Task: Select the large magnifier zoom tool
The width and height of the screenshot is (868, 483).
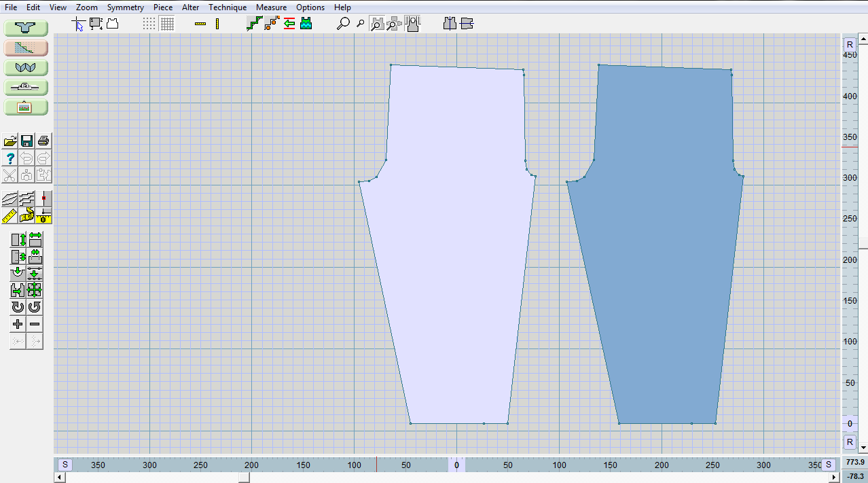Action: tap(344, 24)
